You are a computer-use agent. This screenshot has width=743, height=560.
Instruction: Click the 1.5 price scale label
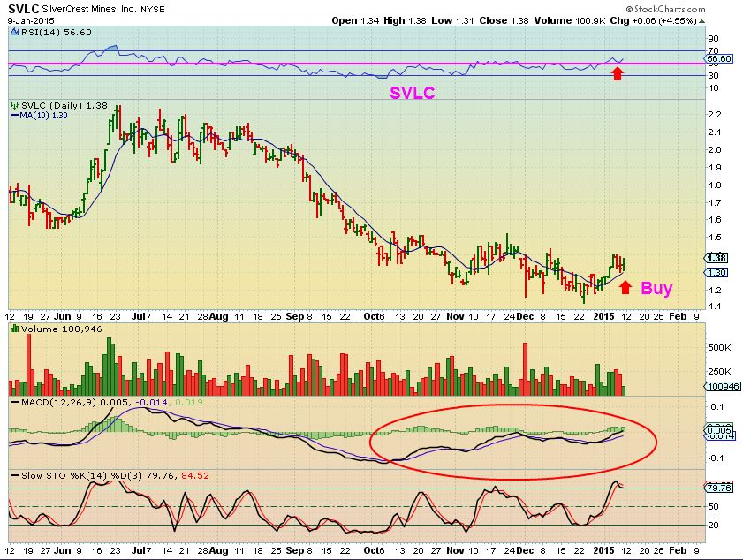[714, 238]
